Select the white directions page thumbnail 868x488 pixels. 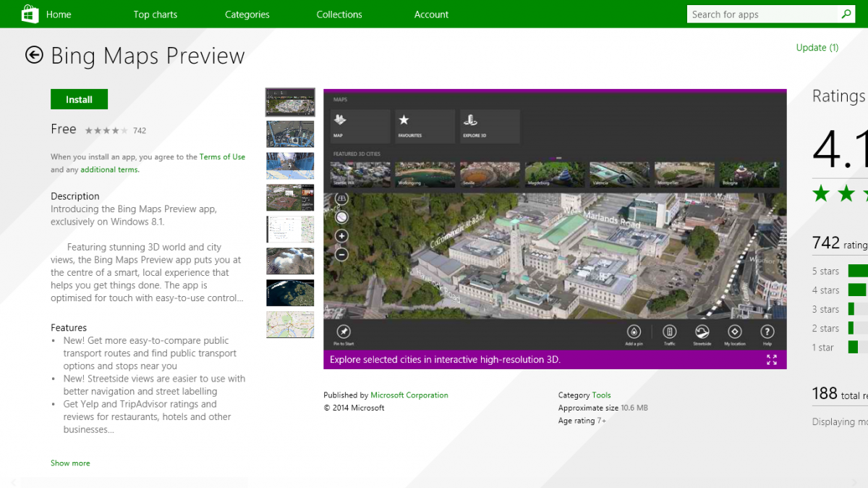[290, 230]
